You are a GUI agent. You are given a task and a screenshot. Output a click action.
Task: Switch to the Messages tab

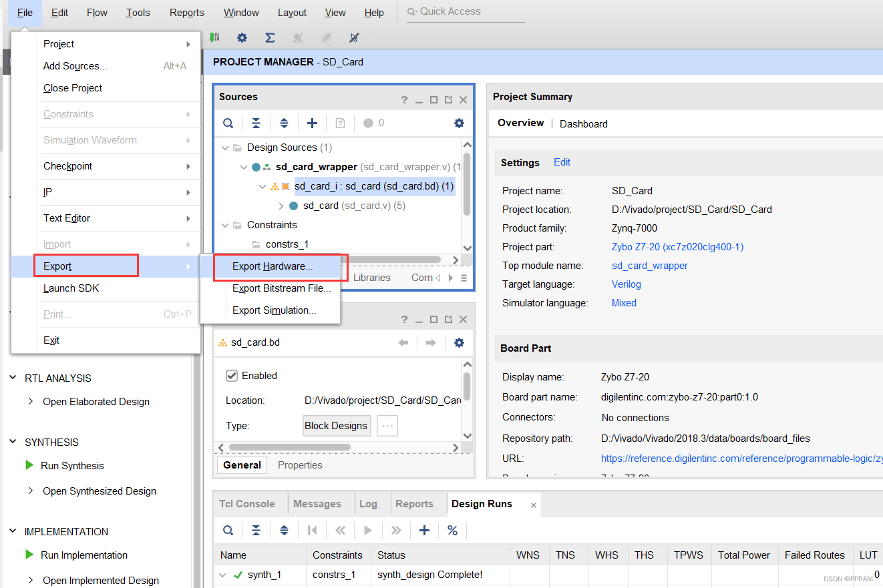pos(317,504)
